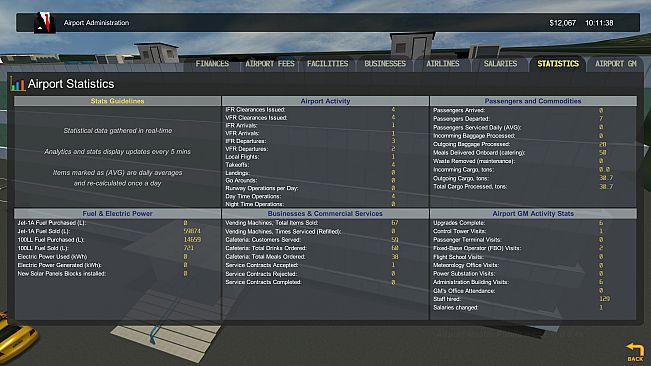Click Total Cargo Processed, tons label
The image size is (651, 366).
(x=470, y=187)
